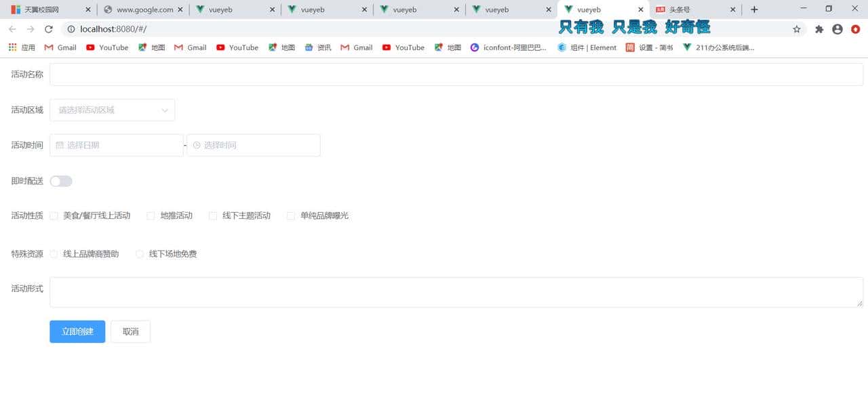Select the 线上品牌商赞助 radio button
Image resolution: width=868 pixels, height=395 pixels.
(x=54, y=254)
